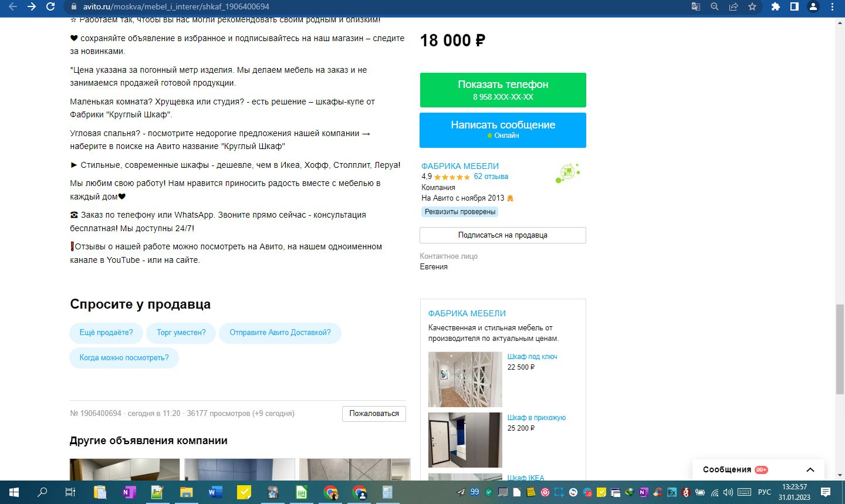Open the Шкаф IKEA listing link
The height and width of the screenshot is (504, 845).
[526, 478]
